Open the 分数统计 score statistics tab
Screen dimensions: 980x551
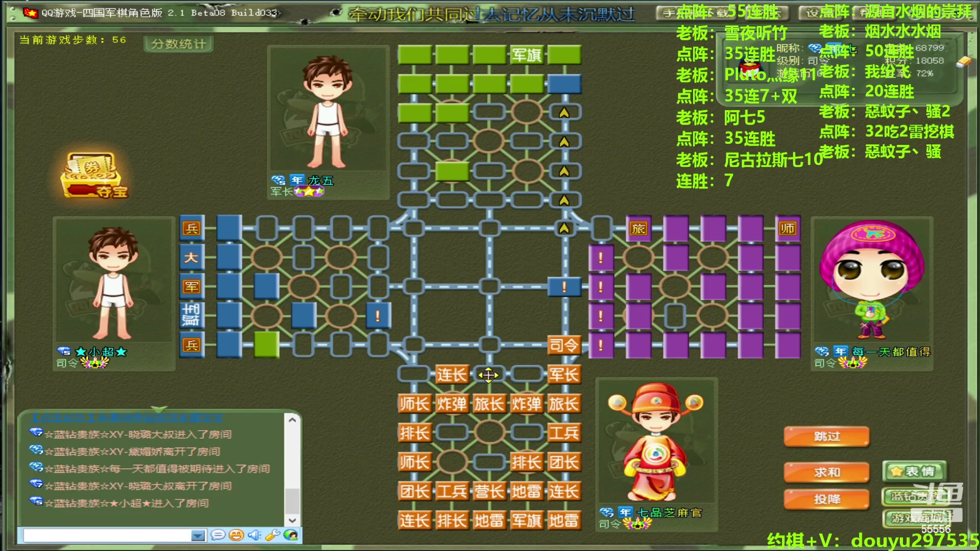pos(178,44)
